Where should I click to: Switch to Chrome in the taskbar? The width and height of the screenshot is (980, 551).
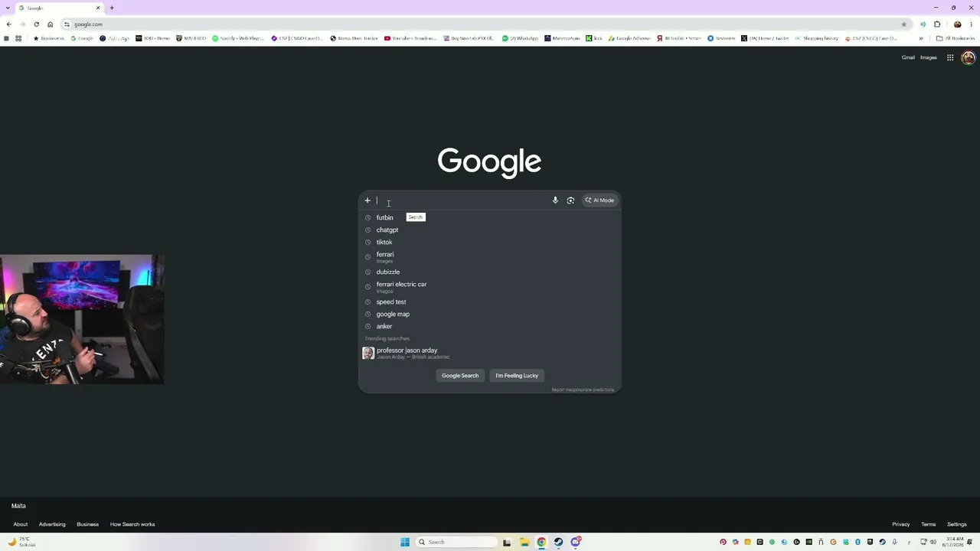point(541,542)
